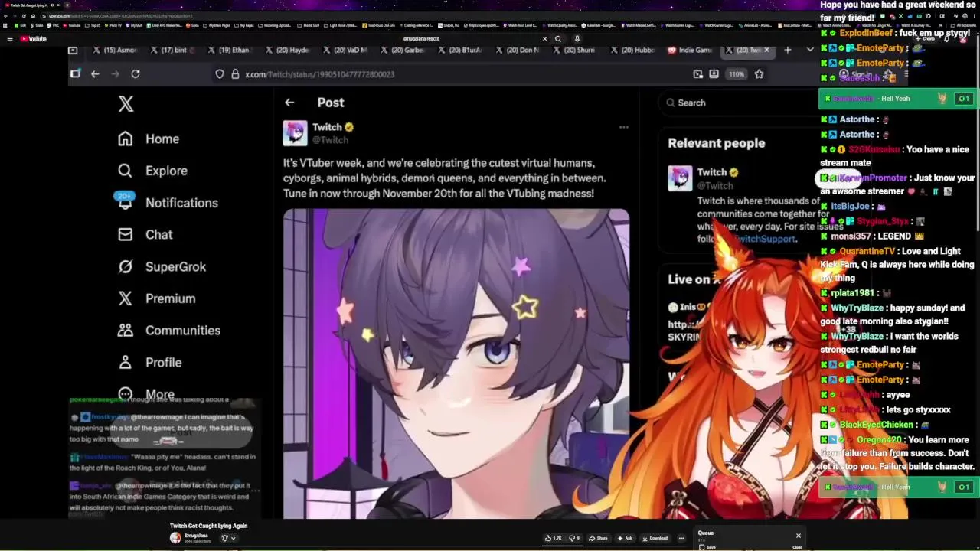Click the back arrow next to Post
980x551 pixels.
[x=289, y=103]
